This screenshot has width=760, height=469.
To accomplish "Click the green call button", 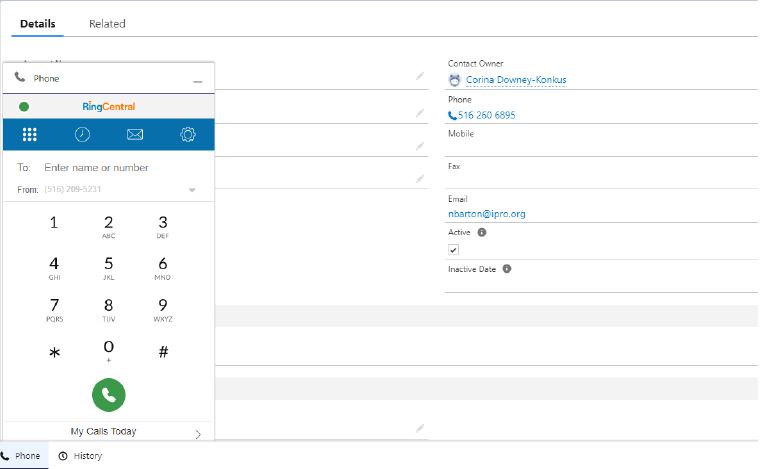I will 109,395.
